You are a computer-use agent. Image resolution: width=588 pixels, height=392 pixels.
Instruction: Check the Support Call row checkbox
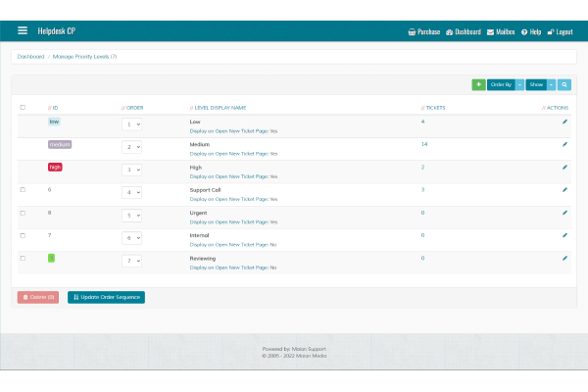[23, 190]
